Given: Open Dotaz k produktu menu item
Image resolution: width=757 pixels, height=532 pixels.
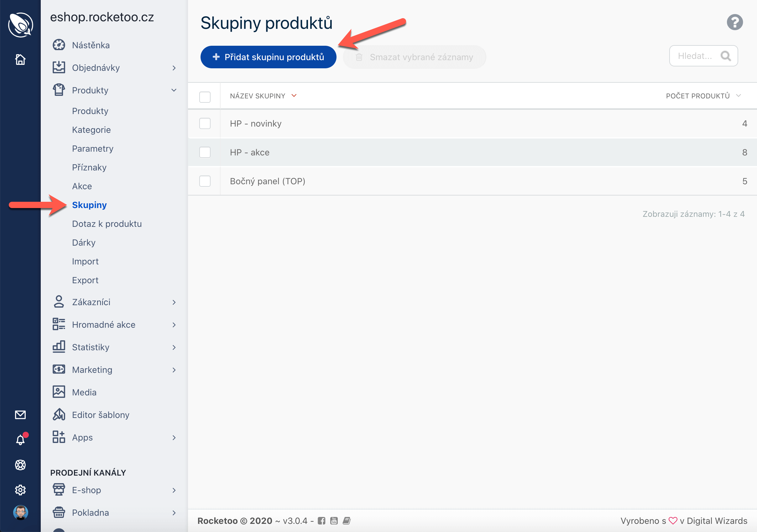Looking at the screenshot, I should (x=107, y=224).
